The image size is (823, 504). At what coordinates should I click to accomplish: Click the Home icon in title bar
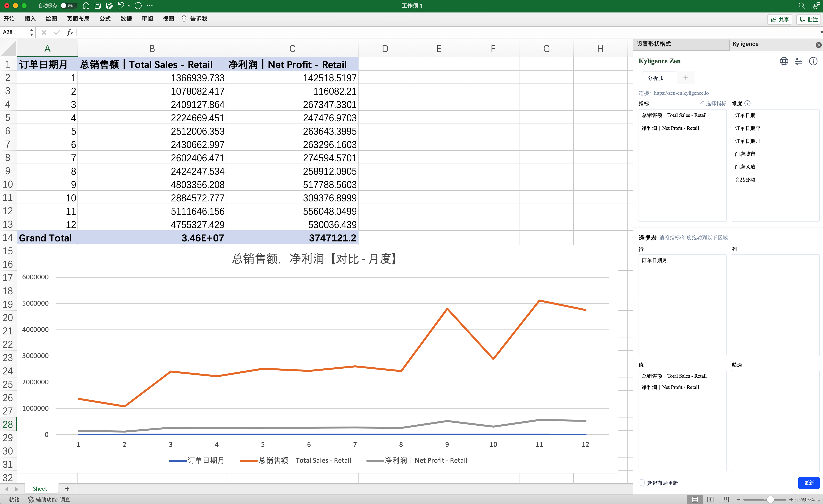[x=86, y=6]
